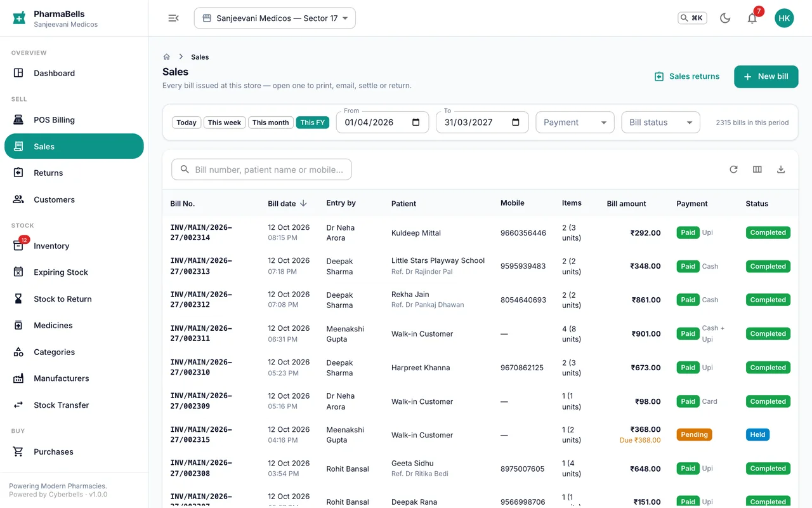Open Sales returns link

(687, 76)
